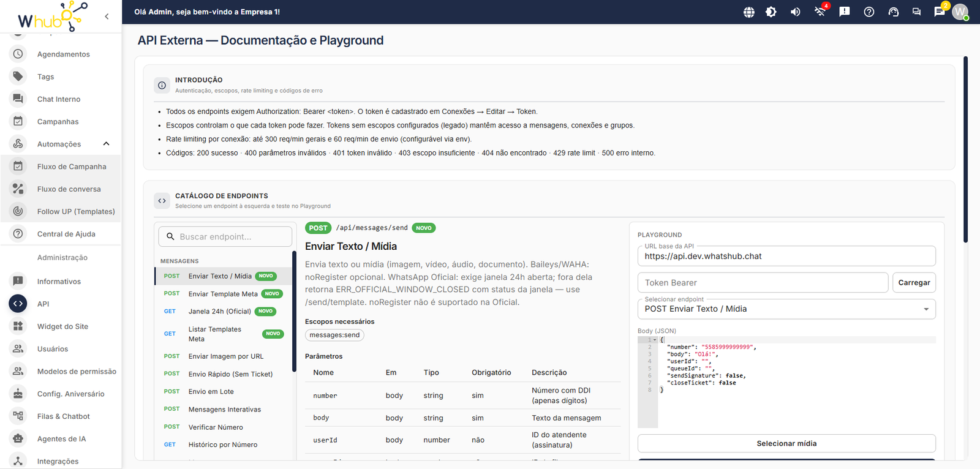Select the Janela 24h (Oficial) endpoint
Image resolution: width=980 pixels, height=469 pixels.
coord(224,312)
